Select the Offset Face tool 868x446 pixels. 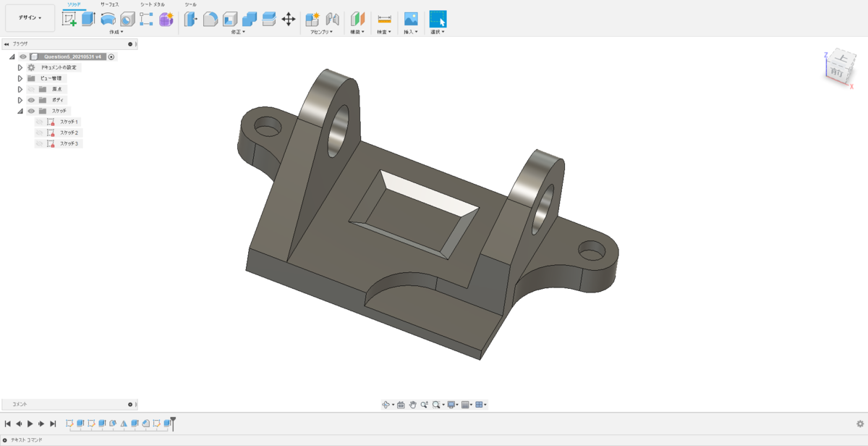tap(269, 20)
